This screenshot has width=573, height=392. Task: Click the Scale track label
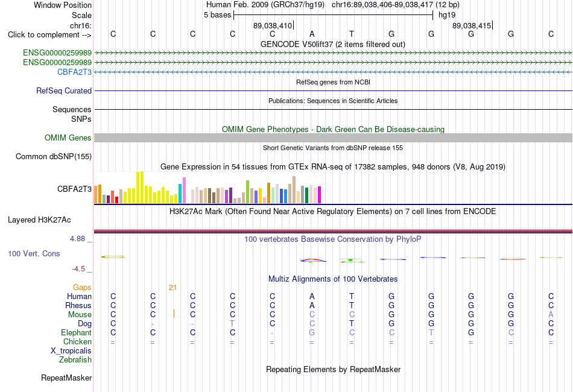click(x=81, y=15)
